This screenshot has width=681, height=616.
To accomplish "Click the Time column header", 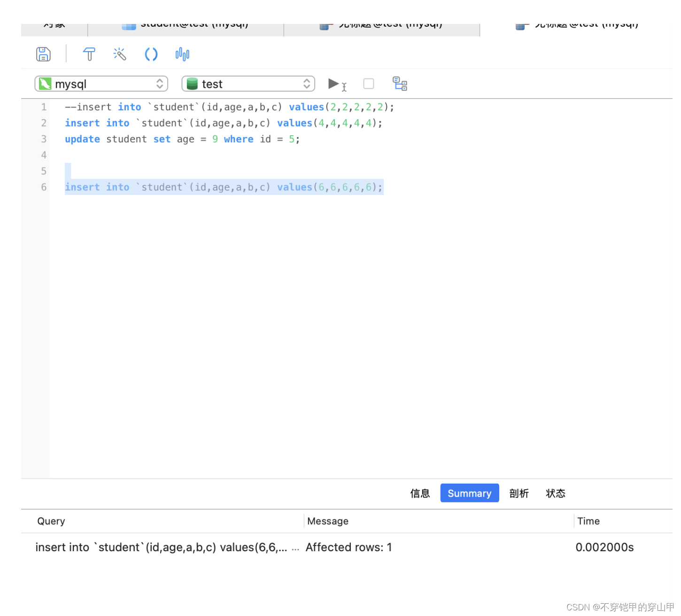I will [588, 521].
